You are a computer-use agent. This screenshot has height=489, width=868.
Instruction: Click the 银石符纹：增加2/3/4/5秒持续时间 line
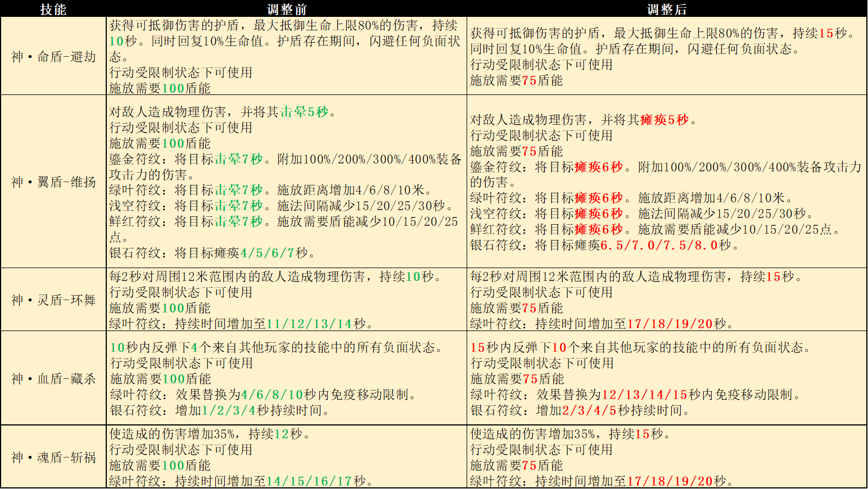(x=581, y=410)
